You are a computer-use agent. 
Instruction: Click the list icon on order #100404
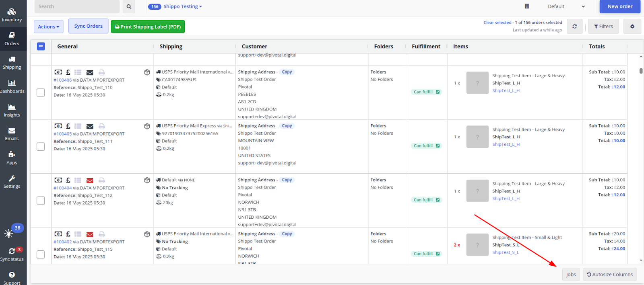(x=78, y=180)
